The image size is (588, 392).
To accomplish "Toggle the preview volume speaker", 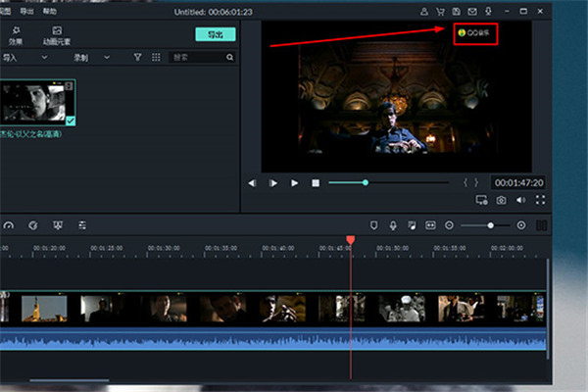I will coord(520,200).
